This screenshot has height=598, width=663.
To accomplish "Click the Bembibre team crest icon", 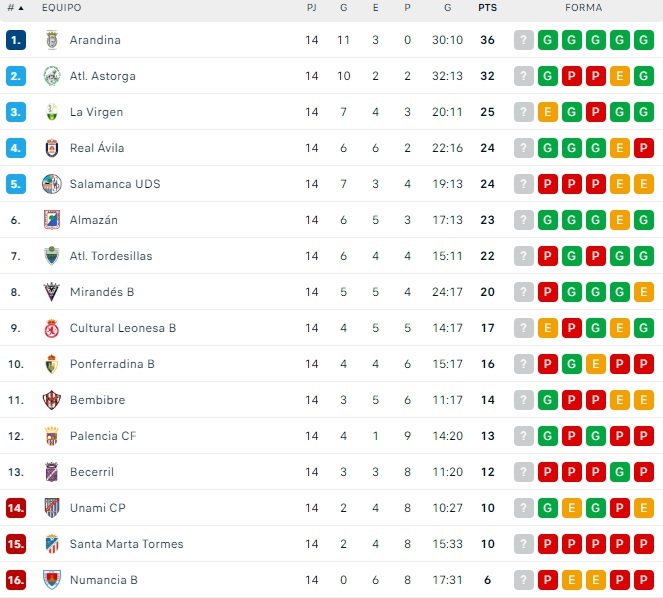I will tap(52, 400).
